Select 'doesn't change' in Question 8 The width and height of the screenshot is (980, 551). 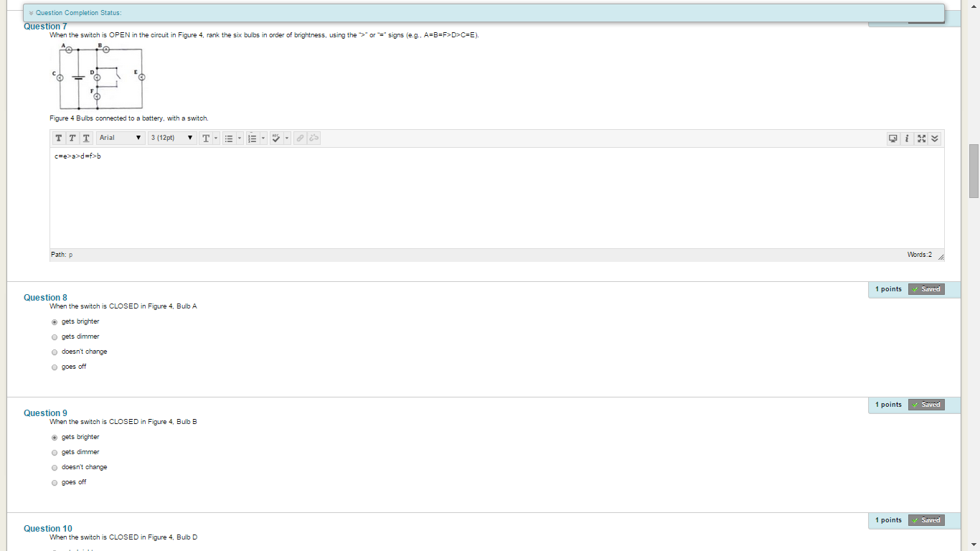55,352
